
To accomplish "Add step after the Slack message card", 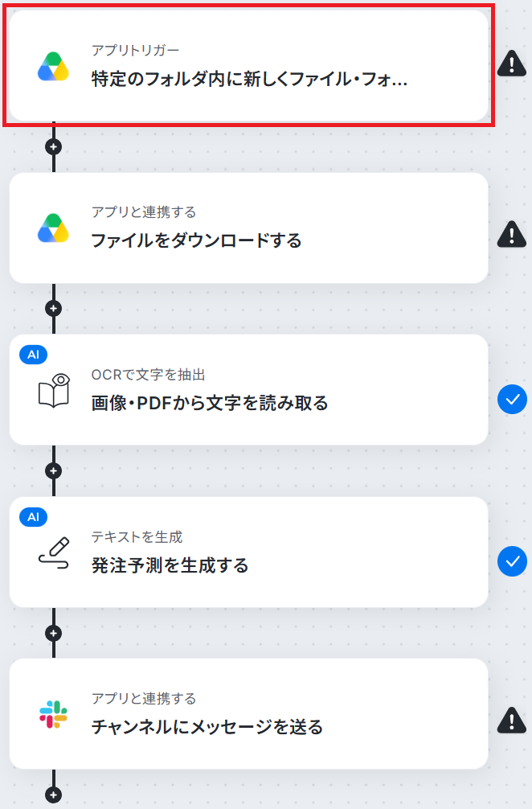I will [x=54, y=795].
